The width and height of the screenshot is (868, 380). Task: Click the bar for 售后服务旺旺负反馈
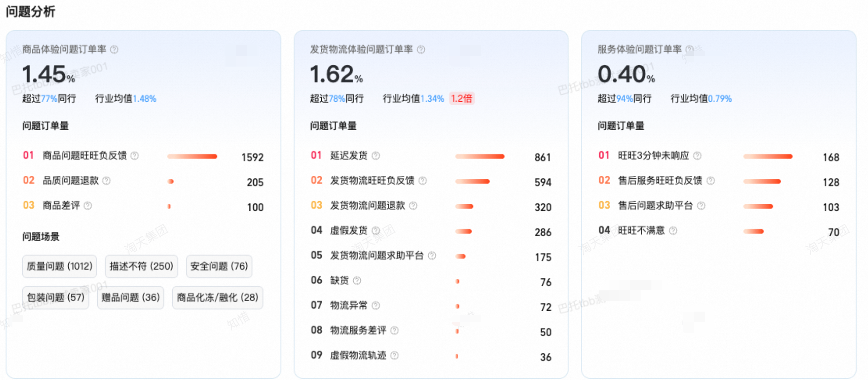(762, 181)
